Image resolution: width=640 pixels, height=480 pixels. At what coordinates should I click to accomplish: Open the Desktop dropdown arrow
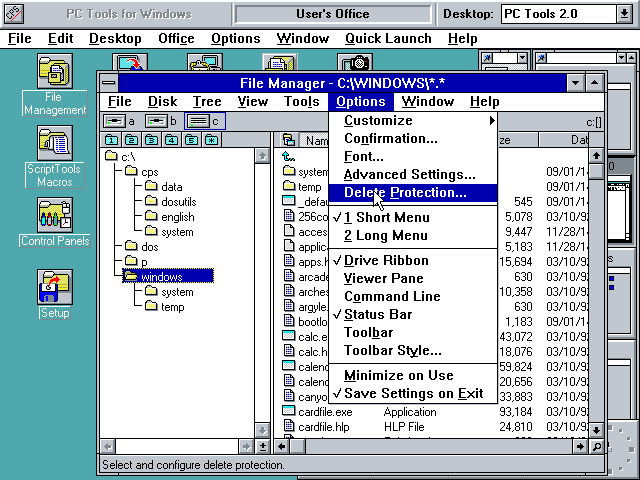623,14
